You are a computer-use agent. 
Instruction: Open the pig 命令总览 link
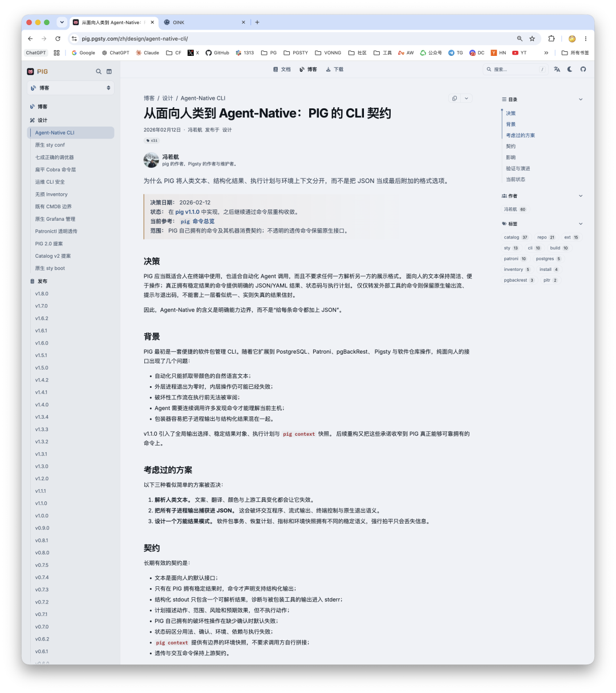click(197, 221)
